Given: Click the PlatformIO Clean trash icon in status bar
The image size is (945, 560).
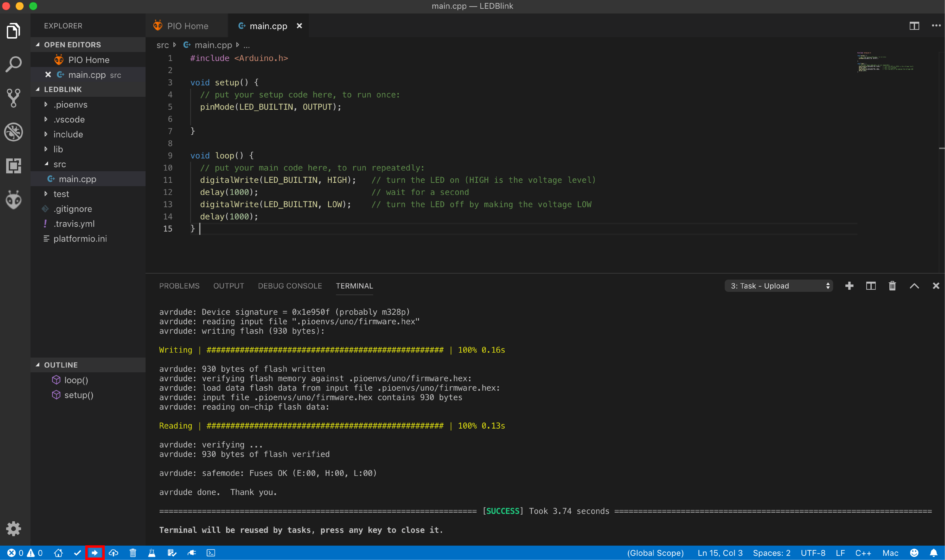Looking at the screenshot, I should 133,553.
